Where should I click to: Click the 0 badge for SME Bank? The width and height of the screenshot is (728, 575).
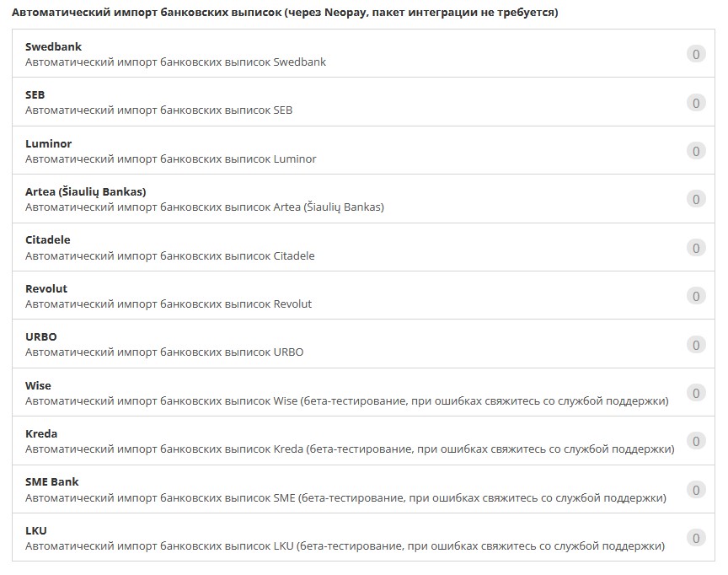(x=695, y=490)
